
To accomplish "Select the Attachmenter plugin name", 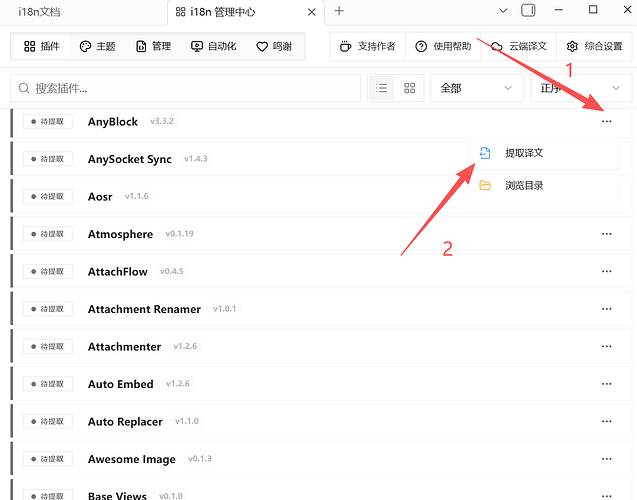I will 124,347.
